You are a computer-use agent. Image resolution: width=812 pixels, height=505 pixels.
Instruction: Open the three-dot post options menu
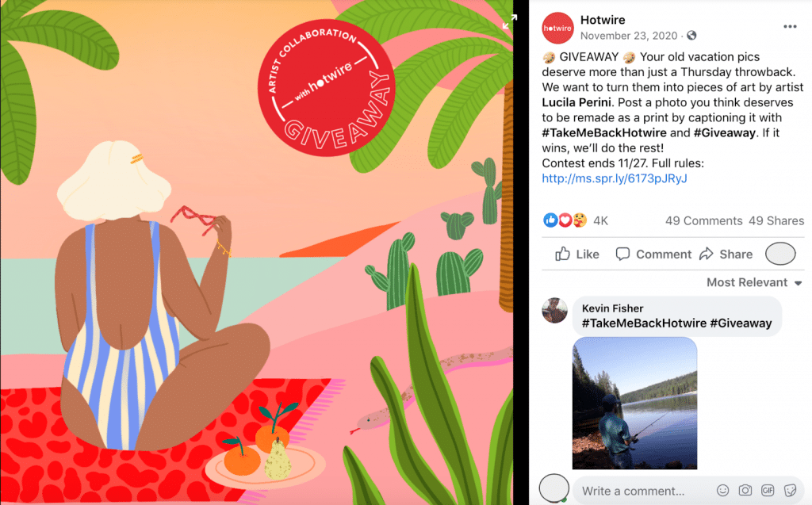coord(790,26)
